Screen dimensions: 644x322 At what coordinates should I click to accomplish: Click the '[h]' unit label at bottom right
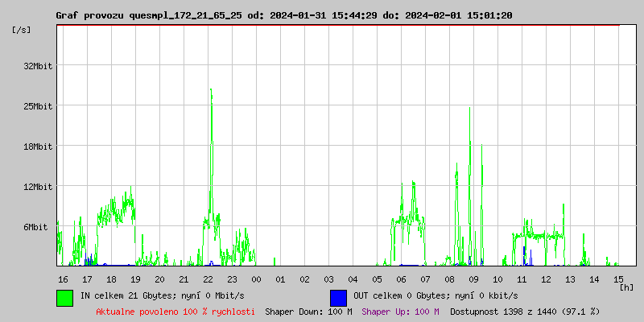pos(626,287)
